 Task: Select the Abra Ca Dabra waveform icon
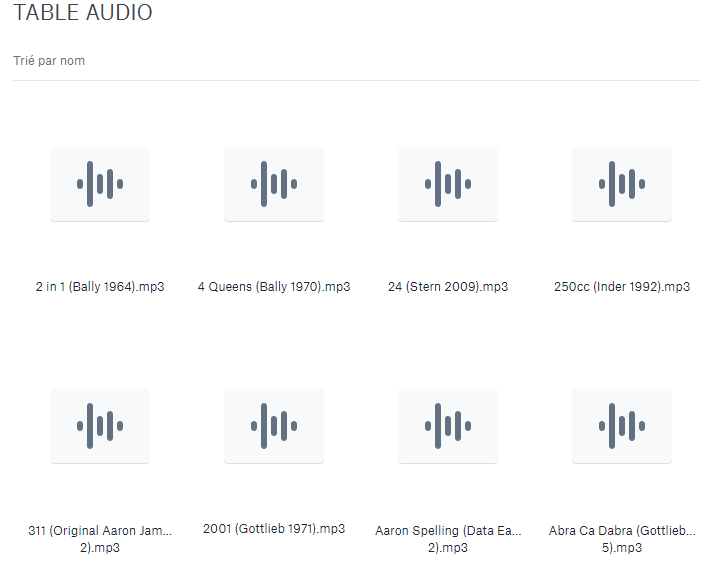pyautogui.click(x=622, y=426)
